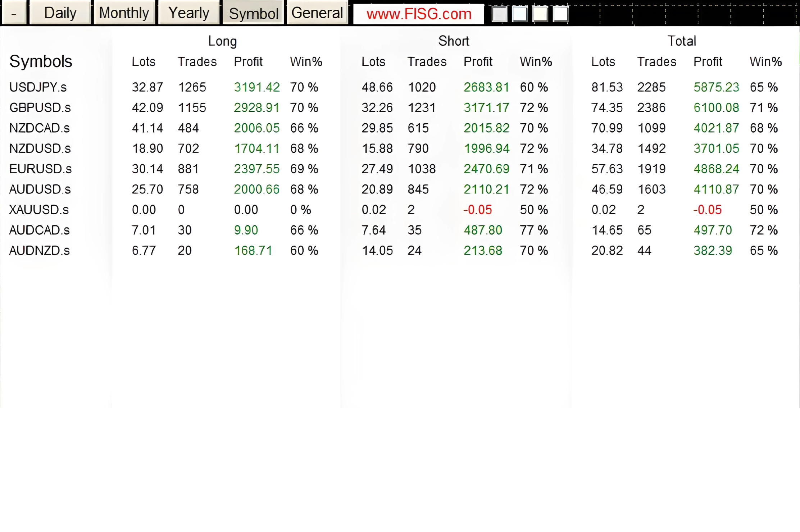800x532 pixels.
Task: Click the Total section header
Action: [x=682, y=41]
